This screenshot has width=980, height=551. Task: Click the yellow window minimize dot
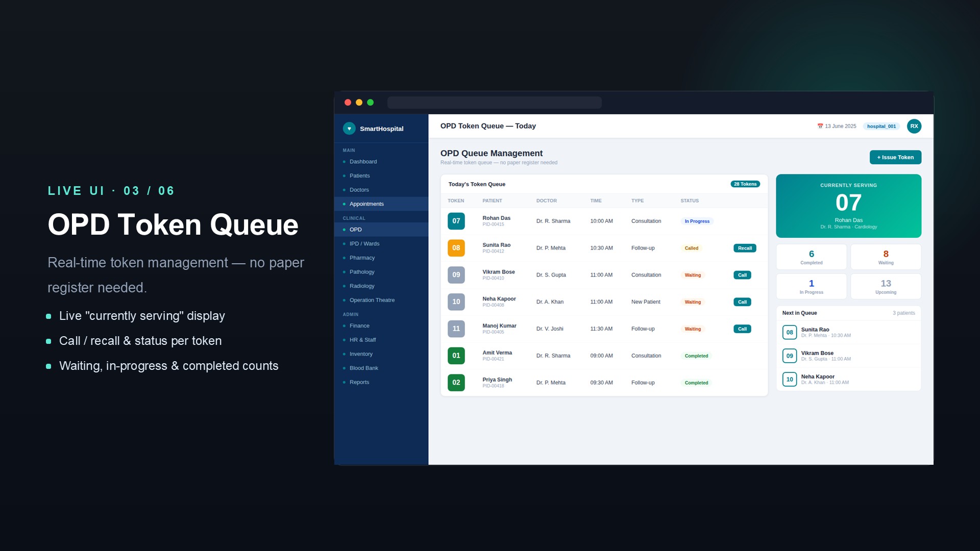(359, 103)
